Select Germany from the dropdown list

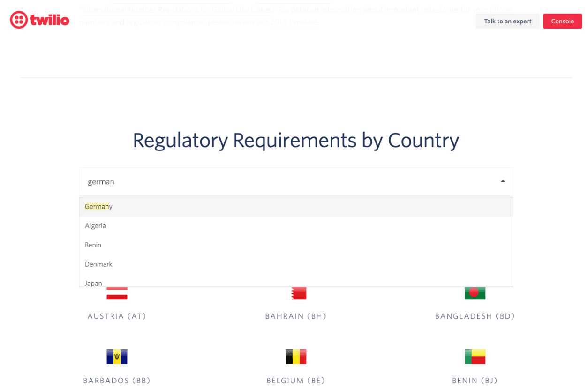98,206
